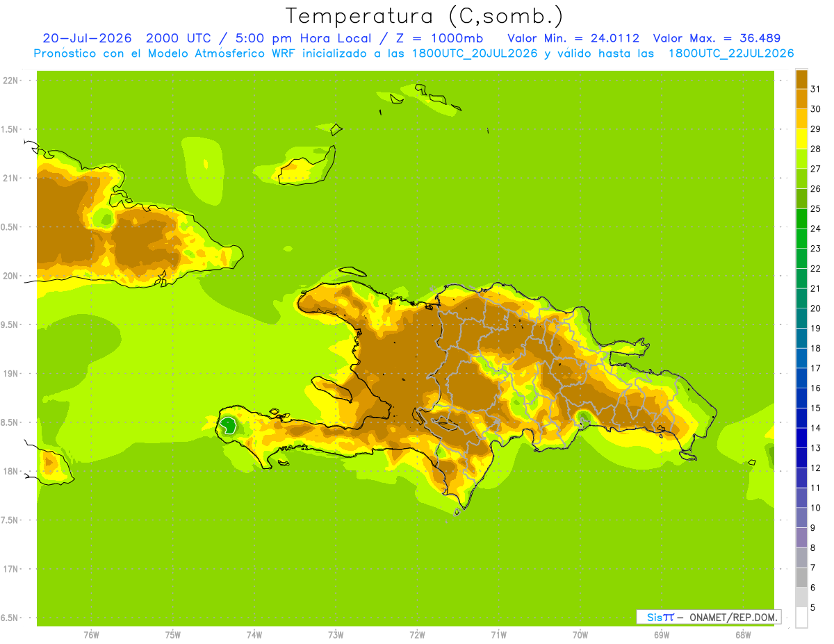Viewport: 834px width, 644px height.
Task: Click the legend value 25
Action: click(x=816, y=208)
